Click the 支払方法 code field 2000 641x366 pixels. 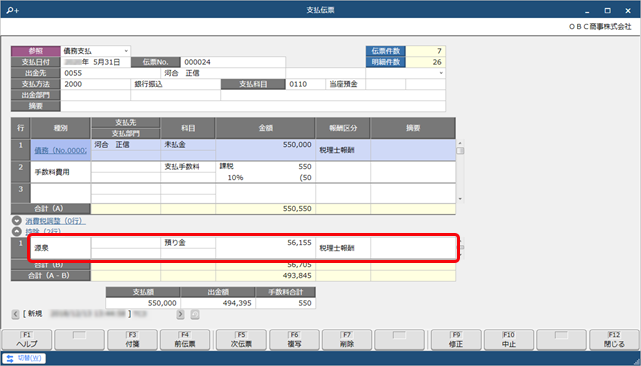pos(95,84)
